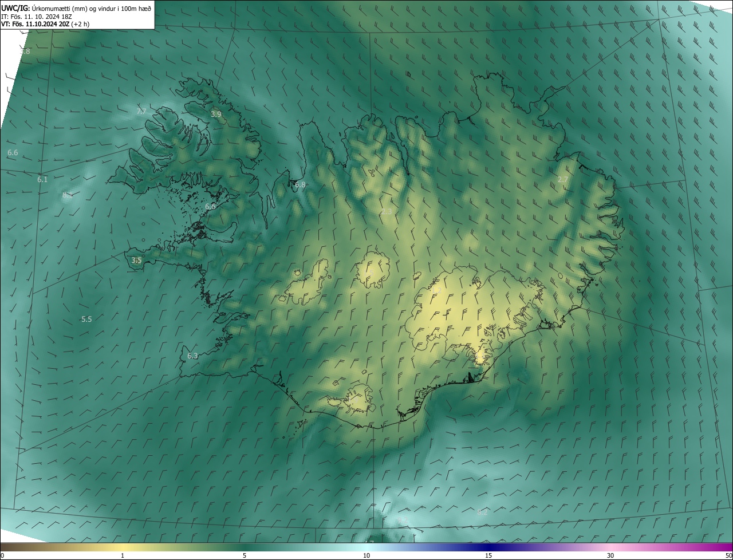The image size is (733, 560).
Task: Click the 6.1 value label
Action: (42, 179)
